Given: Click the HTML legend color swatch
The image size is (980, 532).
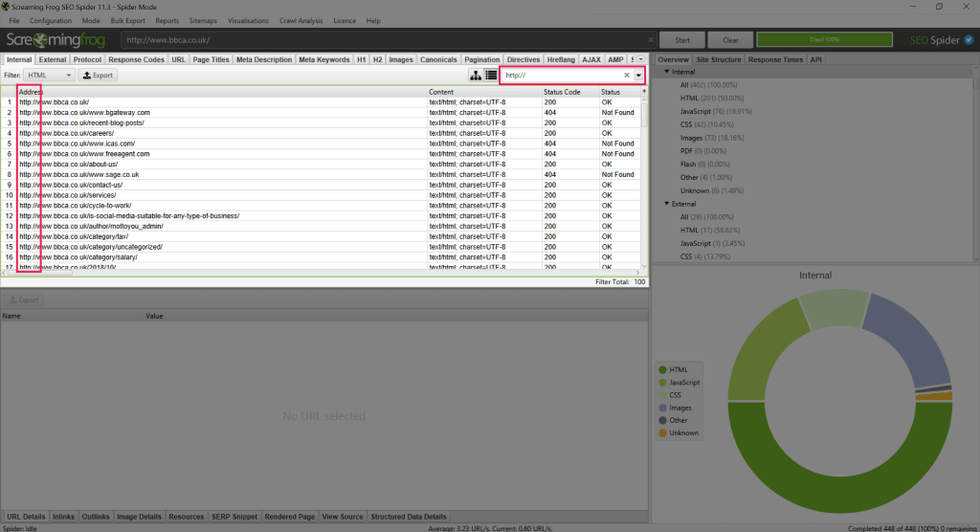Looking at the screenshot, I should click(661, 369).
